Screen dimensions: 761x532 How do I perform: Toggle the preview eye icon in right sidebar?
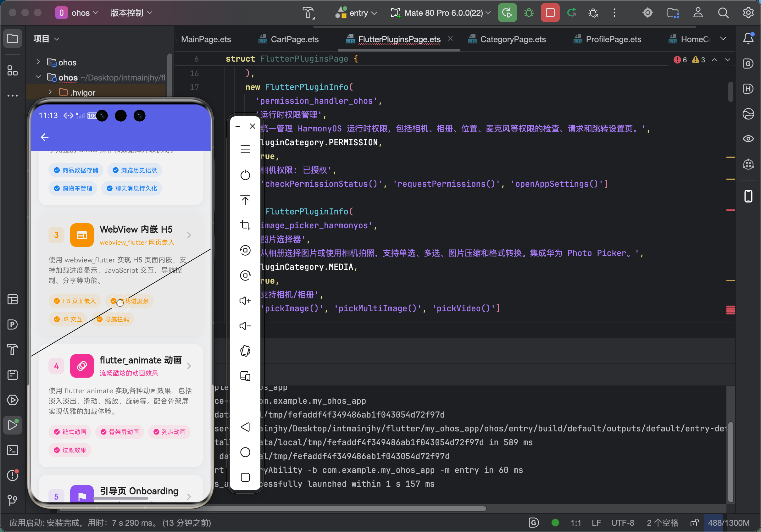(x=748, y=139)
